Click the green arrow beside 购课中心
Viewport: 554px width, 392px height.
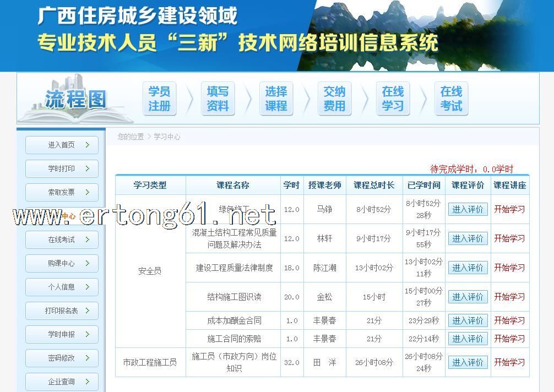tap(88, 263)
